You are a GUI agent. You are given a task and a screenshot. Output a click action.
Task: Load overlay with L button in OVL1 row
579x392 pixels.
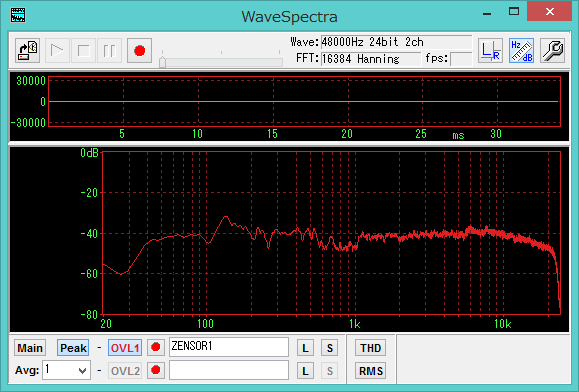[x=305, y=348]
